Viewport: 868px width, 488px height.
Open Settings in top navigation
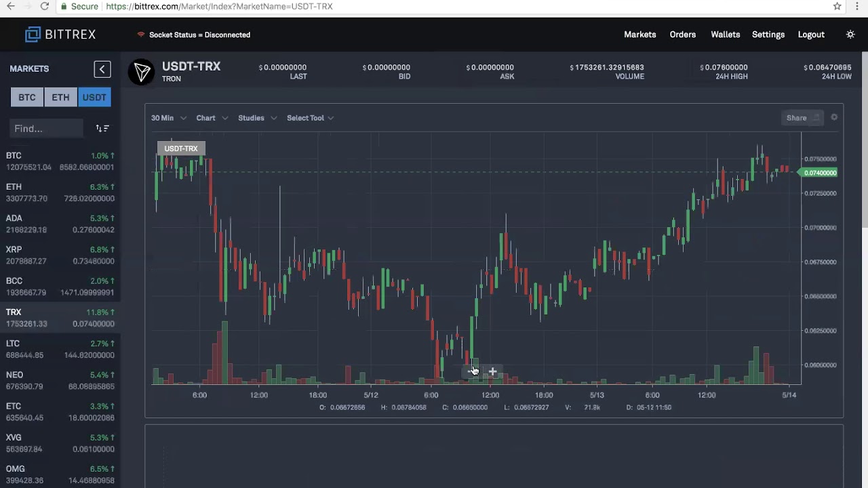coord(768,35)
